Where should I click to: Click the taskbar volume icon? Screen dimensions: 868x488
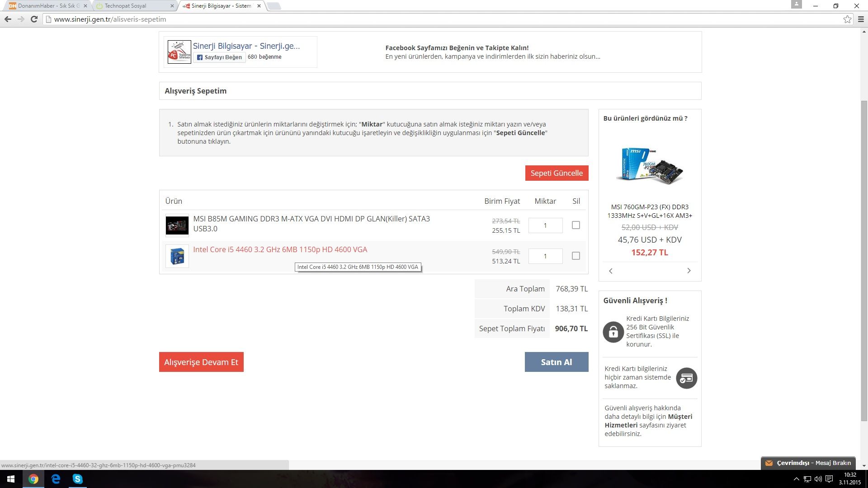pos(818,479)
